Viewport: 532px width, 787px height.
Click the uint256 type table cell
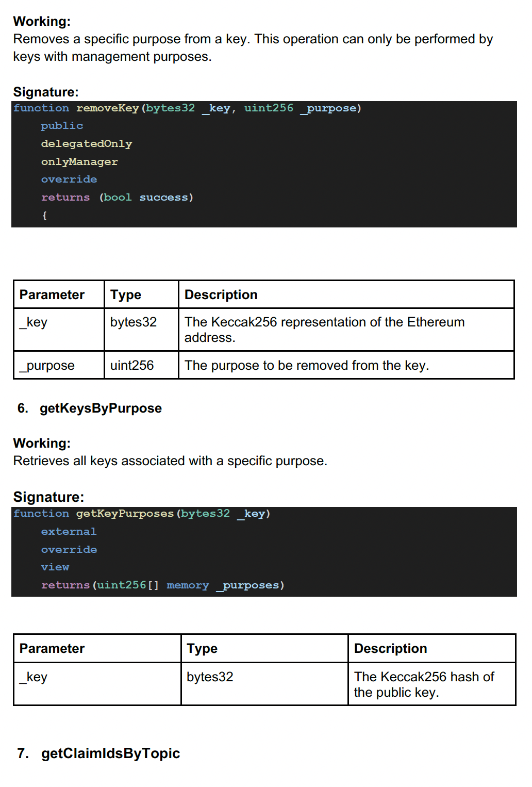point(132,366)
